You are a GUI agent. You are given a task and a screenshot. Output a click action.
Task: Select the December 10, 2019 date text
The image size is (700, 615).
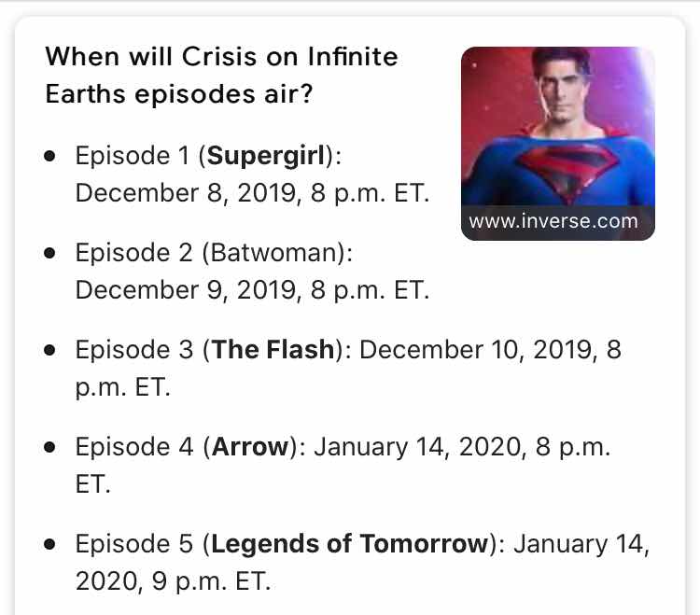[x=476, y=349]
